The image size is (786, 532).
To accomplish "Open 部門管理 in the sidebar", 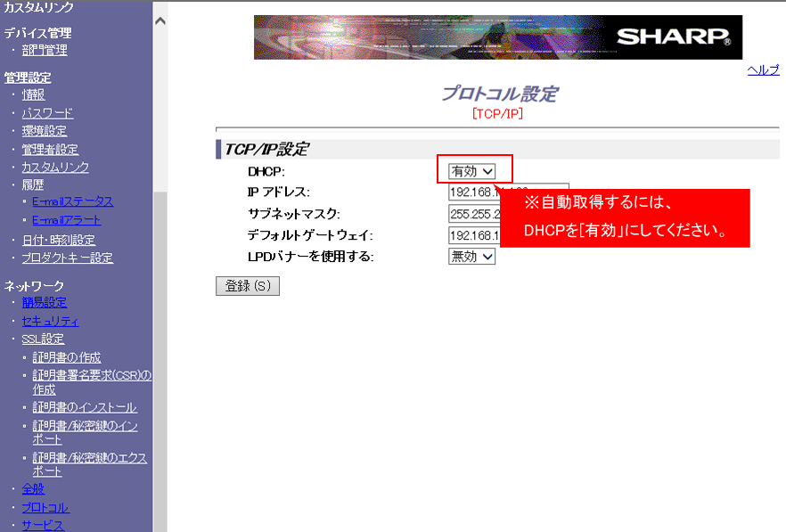I will pyautogui.click(x=45, y=51).
